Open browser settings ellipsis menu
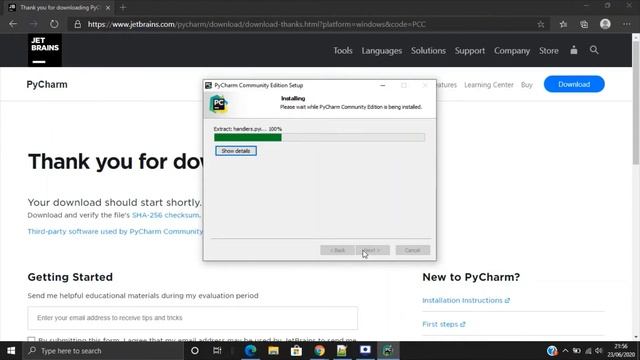The height and width of the screenshot is (360, 640). pos(627,24)
